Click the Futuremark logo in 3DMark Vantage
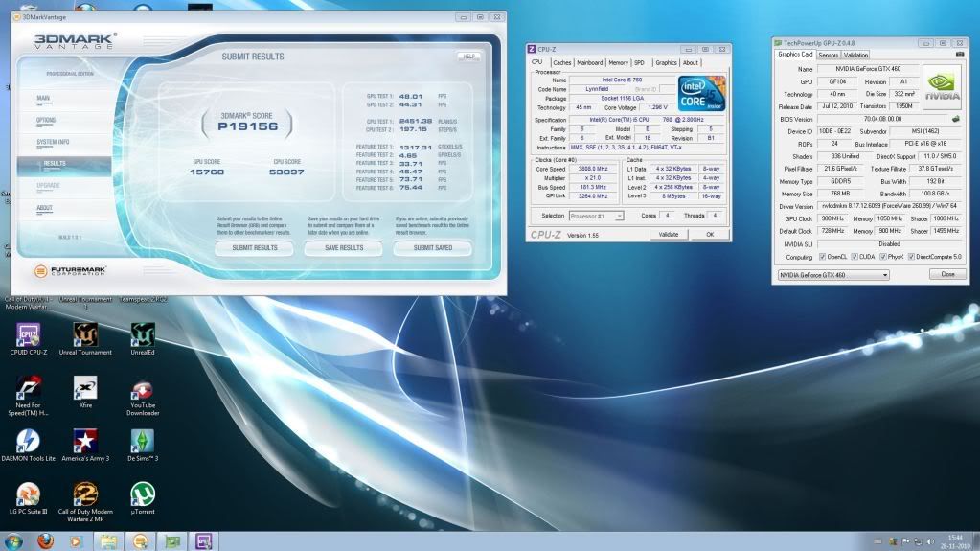This screenshot has width=980, height=551. 70,271
